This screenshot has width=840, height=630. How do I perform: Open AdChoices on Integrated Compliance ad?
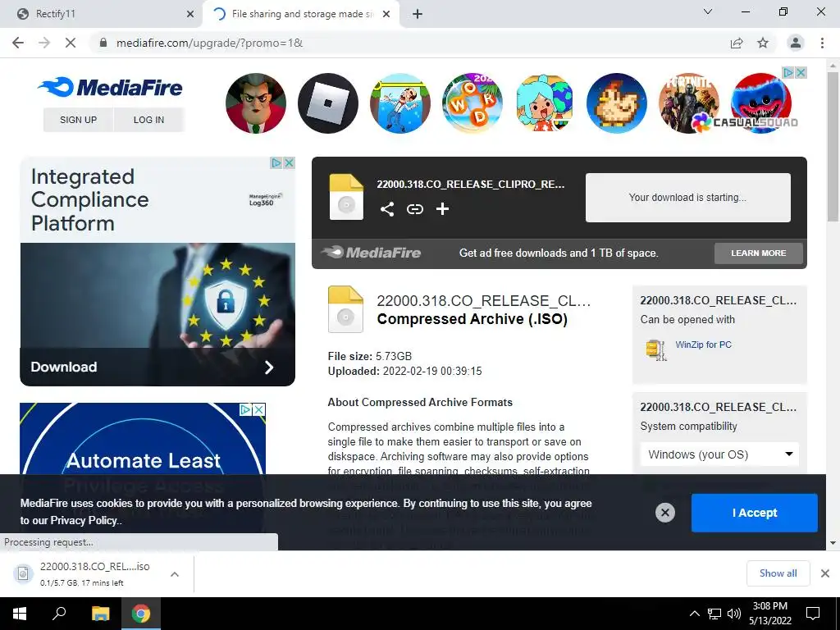pos(276,162)
